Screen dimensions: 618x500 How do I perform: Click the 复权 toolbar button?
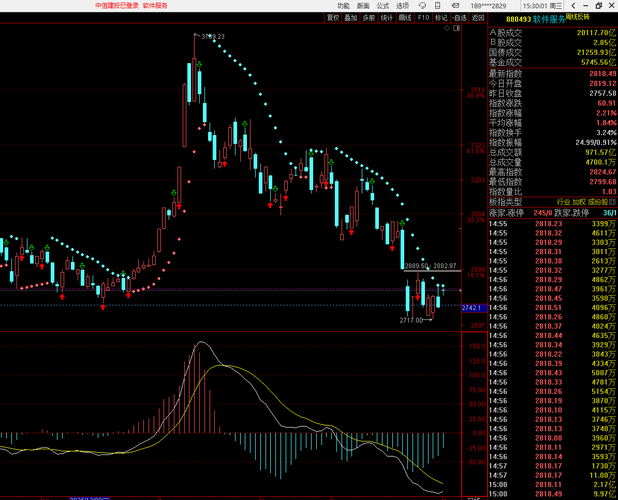pos(333,18)
